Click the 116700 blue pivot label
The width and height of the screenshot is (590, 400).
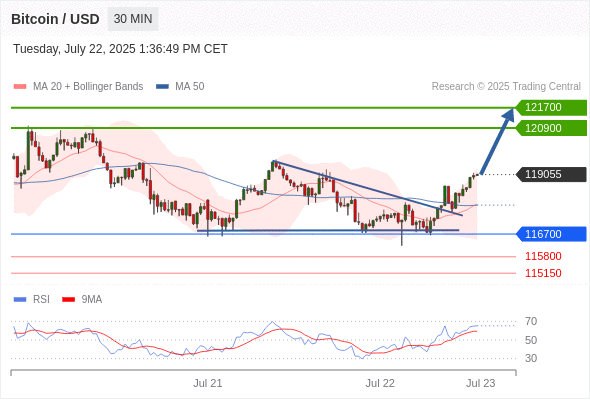coord(551,234)
